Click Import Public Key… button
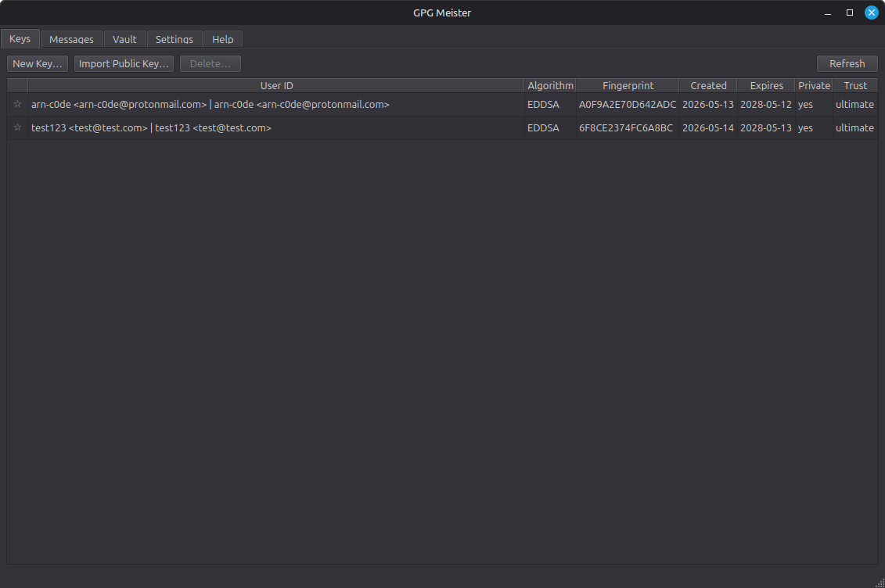The image size is (885, 588). point(124,63)
